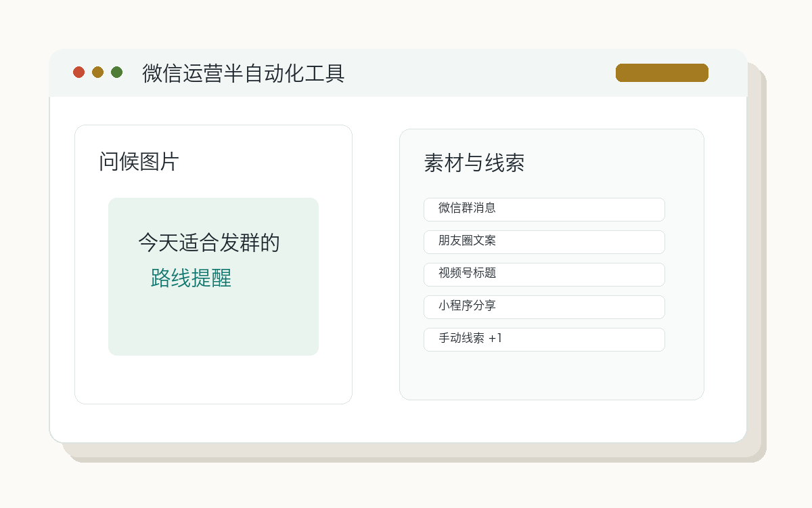Click the 微信运营半自动化工具 title
This screenshot has height=508, width=812.
tap(244, 73)
